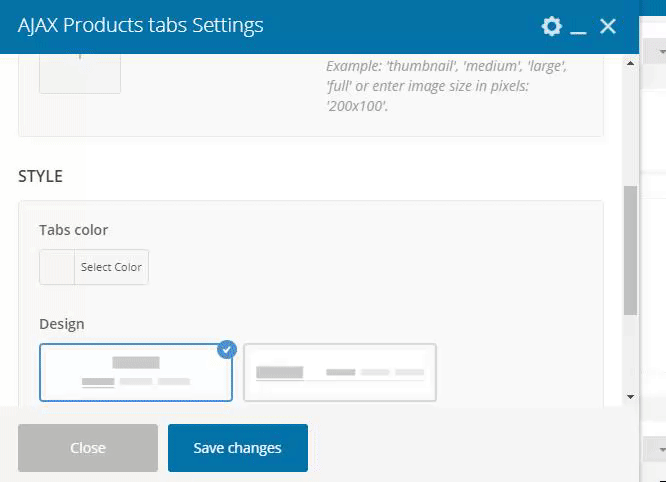Open the gear settings icon in dialog header

click(x=551, y=27)
